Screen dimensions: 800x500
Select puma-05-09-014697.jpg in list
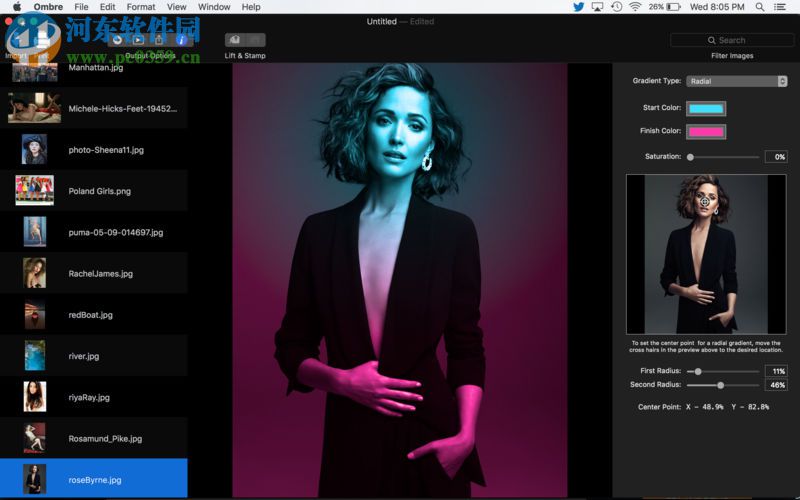[94, 232]
